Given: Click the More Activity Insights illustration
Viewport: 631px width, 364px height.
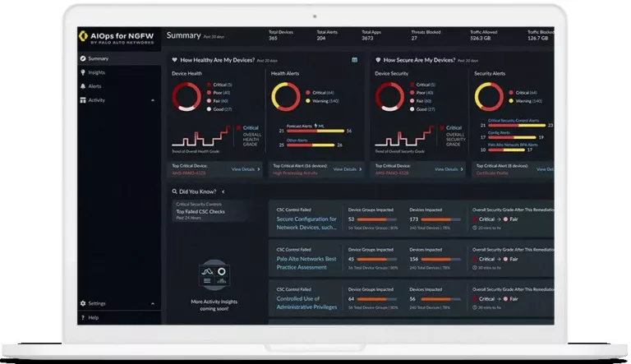Looking at the screenshot, I should (214, 274).
